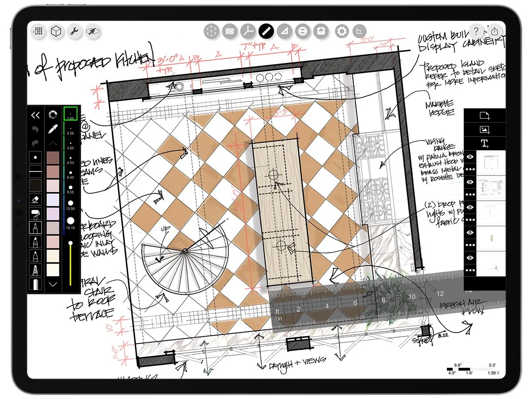Open the wrench tools menu
The height and width of the screenshot is (399, 532).
[74, 31]
